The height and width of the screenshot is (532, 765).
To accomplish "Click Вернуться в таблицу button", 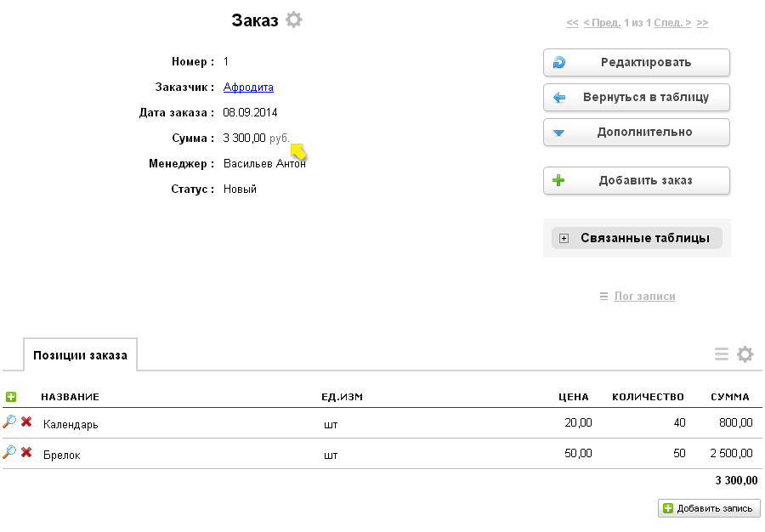I will [637, 98].
